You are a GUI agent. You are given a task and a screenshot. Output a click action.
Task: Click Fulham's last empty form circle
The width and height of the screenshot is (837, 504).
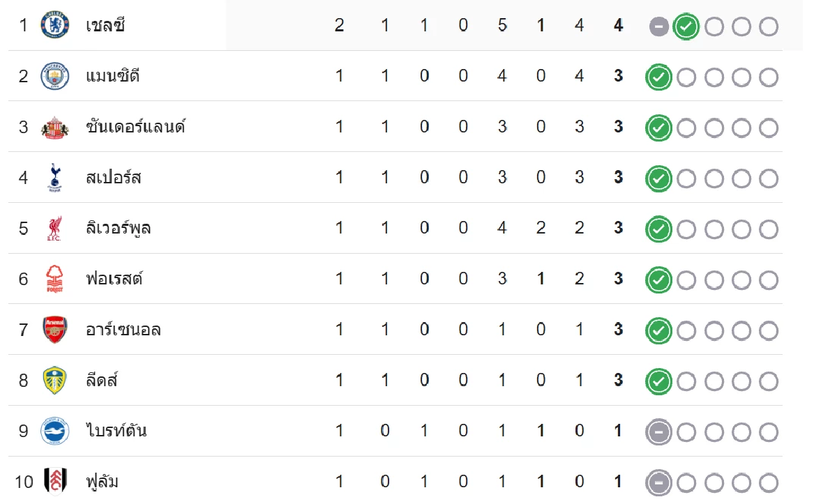[x=769, y=483]
